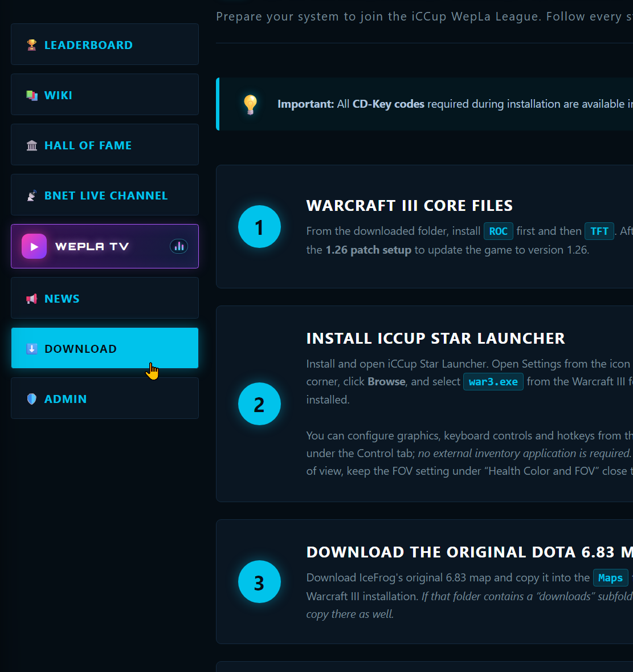Click the step 3 circle badge

click(260, 581)
